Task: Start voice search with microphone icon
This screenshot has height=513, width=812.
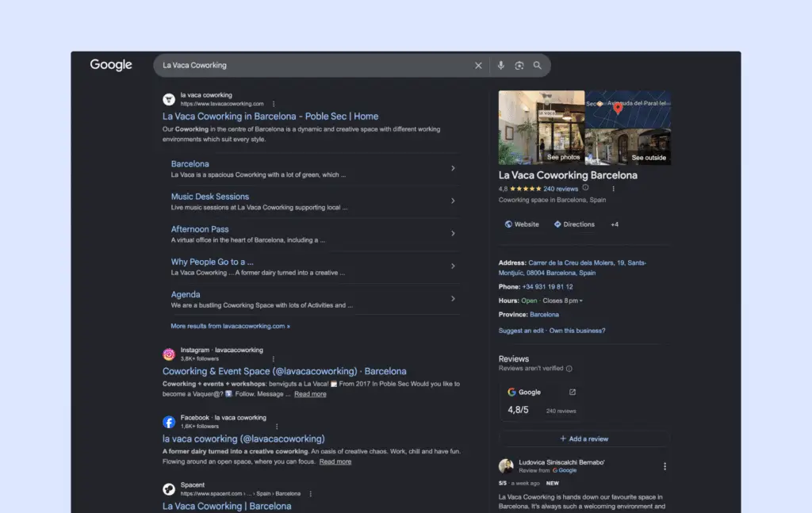Action: [x=501, y=65]
